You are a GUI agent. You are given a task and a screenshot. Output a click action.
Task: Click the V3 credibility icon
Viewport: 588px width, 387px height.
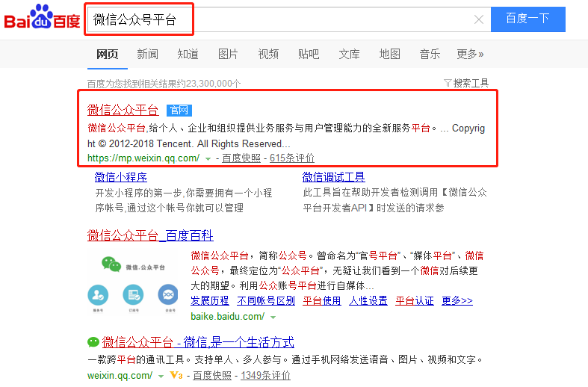[x=176, y=375]
